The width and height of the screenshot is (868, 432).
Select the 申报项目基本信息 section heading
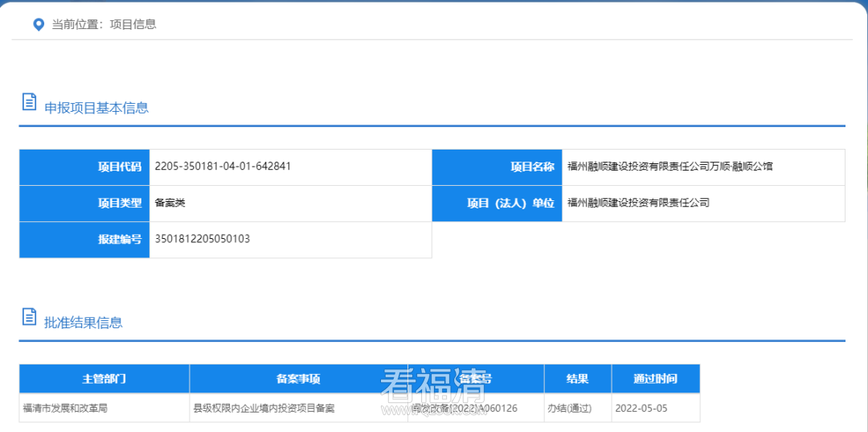[96, 108]
